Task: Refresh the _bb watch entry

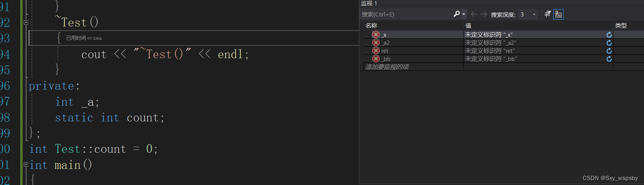Action: pos(609,59)
